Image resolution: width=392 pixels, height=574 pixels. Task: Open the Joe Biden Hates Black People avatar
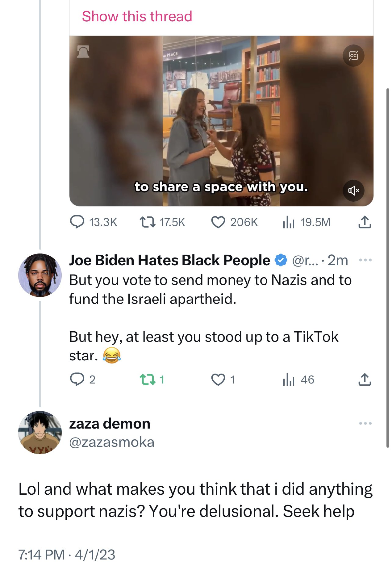(x=40, y=275)
